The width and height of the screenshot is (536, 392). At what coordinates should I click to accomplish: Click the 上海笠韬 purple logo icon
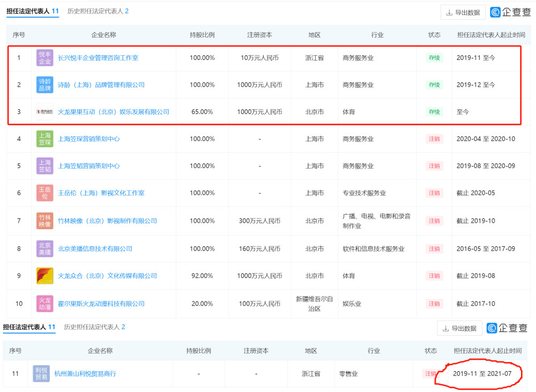pyautogui.click(x=45, y=166)
